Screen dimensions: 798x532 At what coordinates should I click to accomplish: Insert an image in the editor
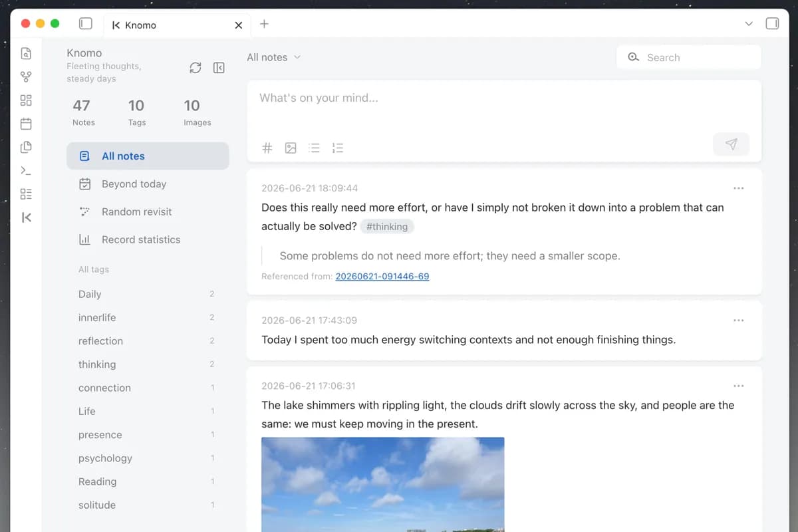291,148
